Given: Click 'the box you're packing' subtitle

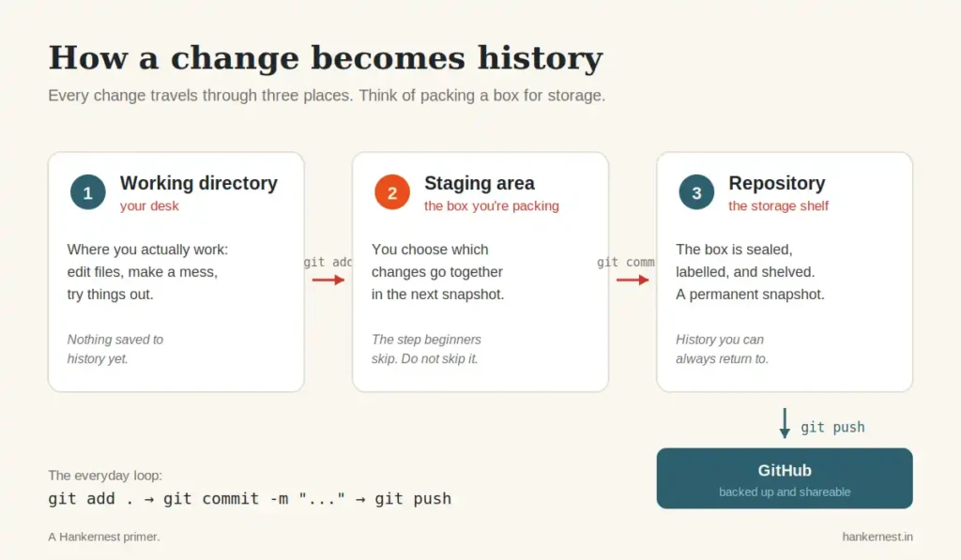Looking at the screenshot, I should pos(492,205).
